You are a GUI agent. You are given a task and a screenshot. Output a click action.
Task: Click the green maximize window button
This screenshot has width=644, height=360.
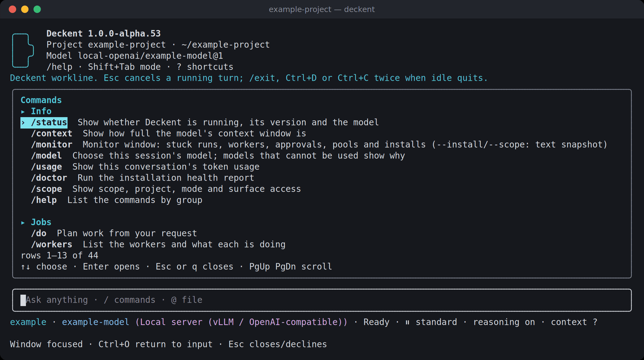[37, 9]
